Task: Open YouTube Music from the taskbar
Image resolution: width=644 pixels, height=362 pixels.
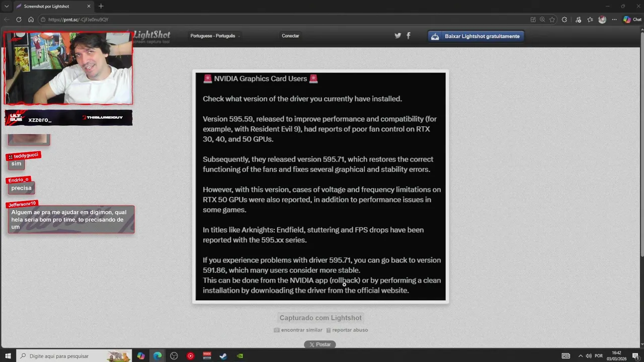Action: (190, 356)
